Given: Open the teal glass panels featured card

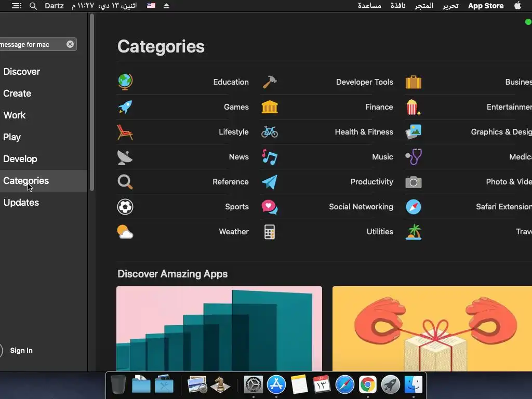Looking at the screenshot, I should 219,329.
